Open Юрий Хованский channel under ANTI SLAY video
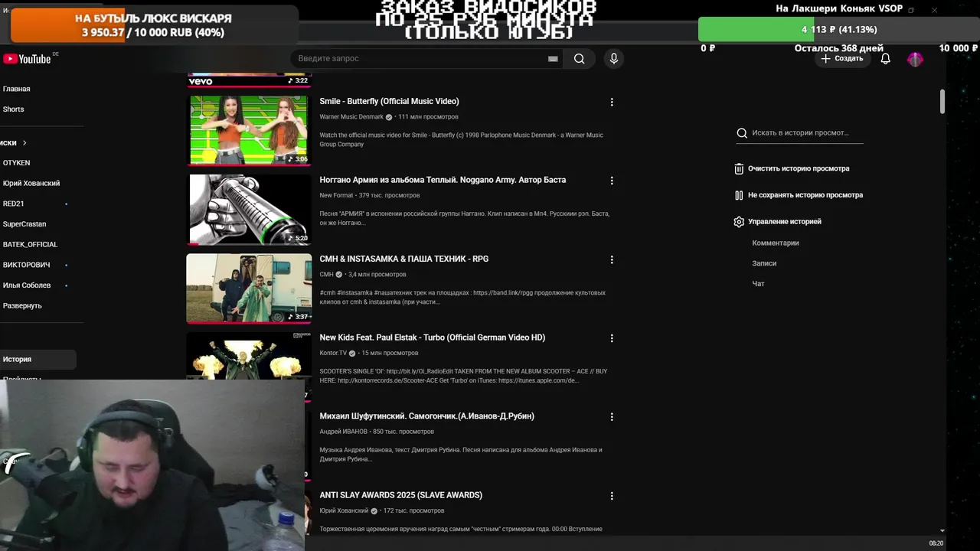 point(344,511)
